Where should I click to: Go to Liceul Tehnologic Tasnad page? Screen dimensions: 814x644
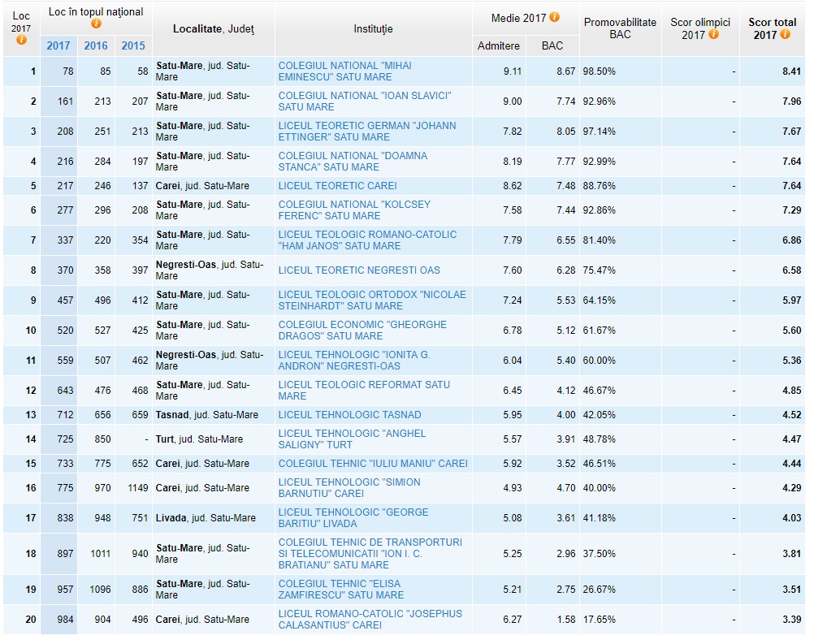pos(349,415)
